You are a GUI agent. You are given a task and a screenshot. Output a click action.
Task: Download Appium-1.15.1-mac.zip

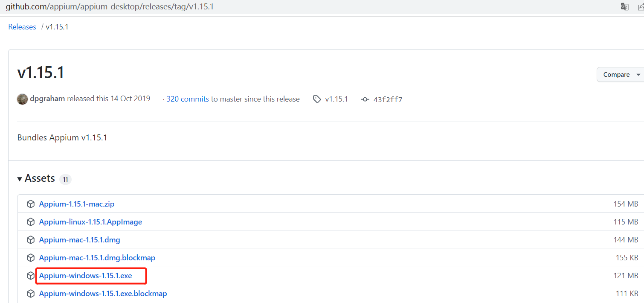pyautogui.click(x=77, y=204)
